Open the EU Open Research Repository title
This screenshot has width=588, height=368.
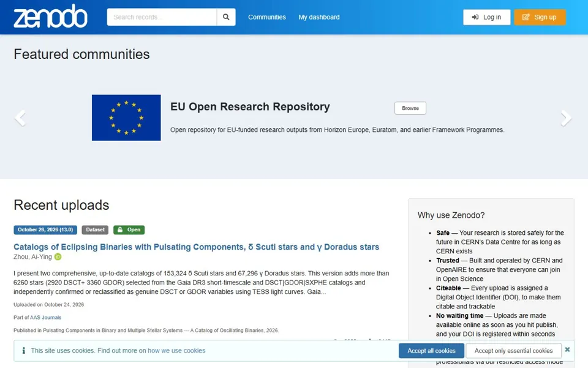click(x=250, y=107)
